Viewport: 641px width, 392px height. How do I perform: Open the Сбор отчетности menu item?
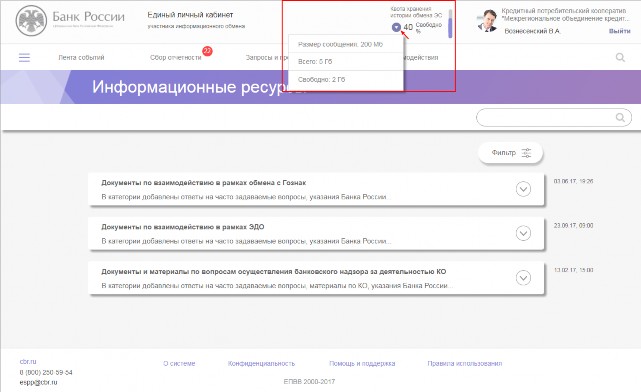point(176,58)
